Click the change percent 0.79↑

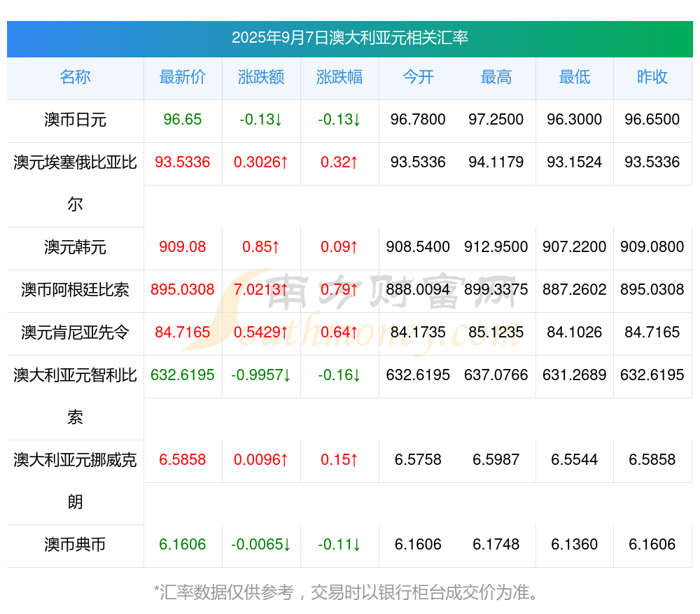[339, 290]
